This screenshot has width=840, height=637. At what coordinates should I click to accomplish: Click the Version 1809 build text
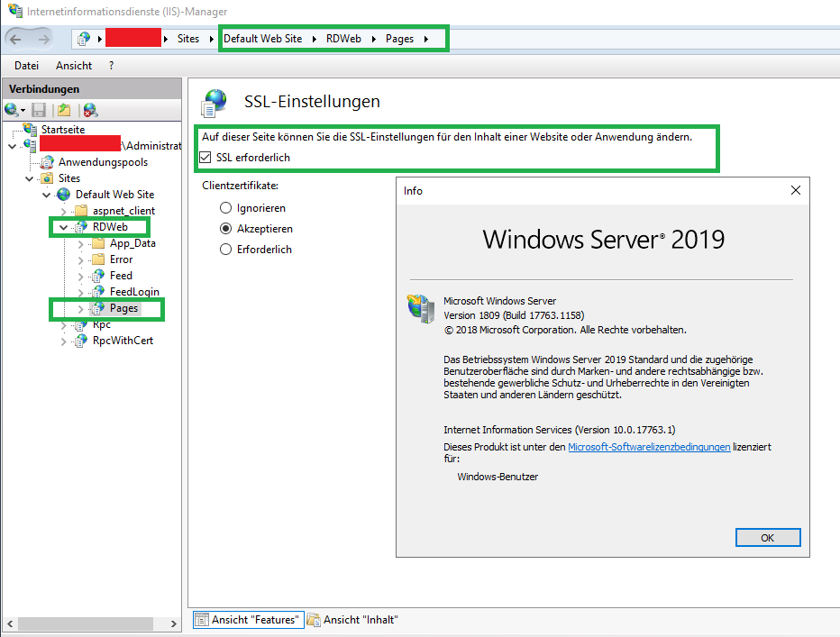pos(514,315)
